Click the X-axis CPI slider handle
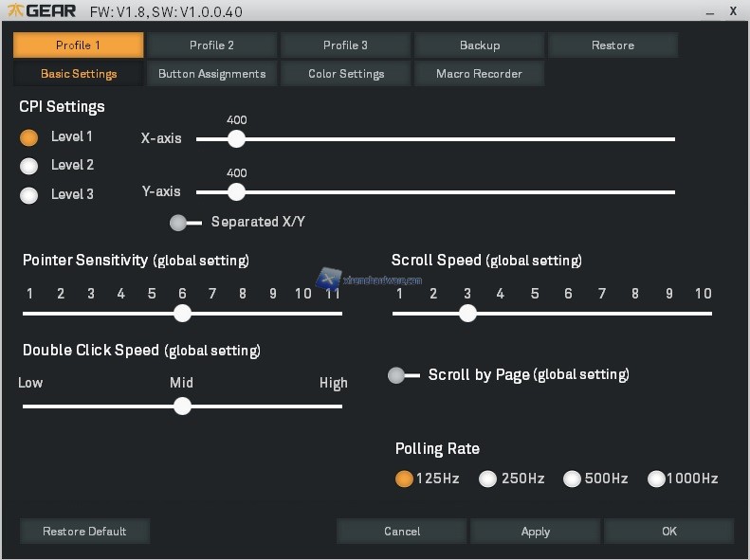Screen dimensions: 750x560 pyautogui.click(x=236, y=139)
